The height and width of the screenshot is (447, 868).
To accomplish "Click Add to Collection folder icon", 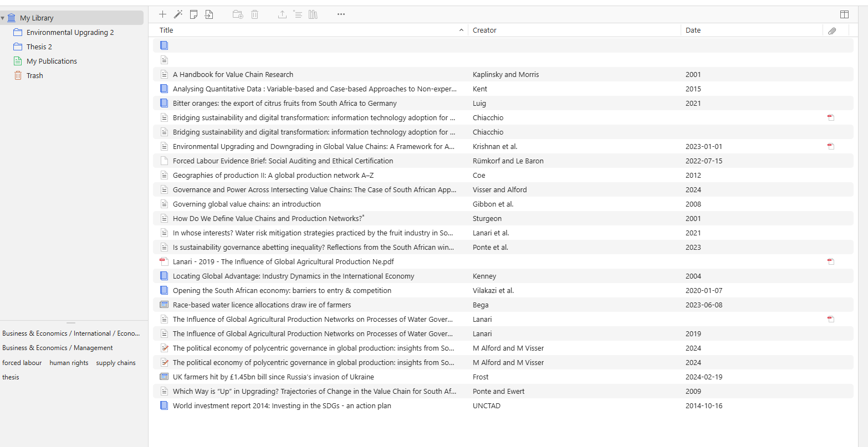I will pyautogui.click(x=238, y=14).
